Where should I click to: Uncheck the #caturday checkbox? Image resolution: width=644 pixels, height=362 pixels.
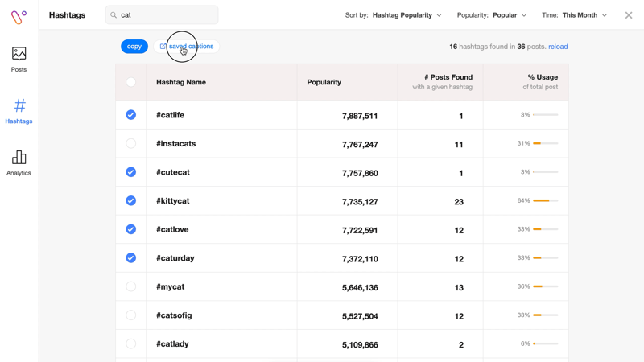pos(131,257)
